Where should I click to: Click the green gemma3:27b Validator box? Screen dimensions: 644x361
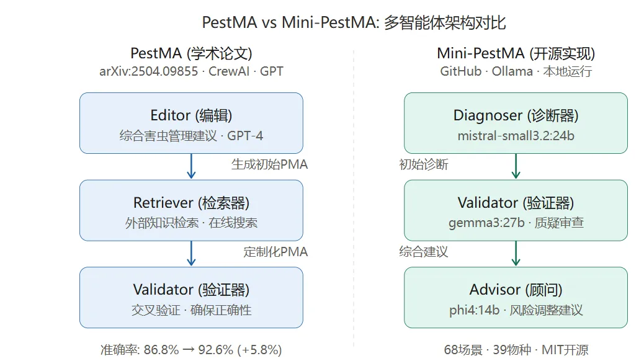tap(516, 210)
